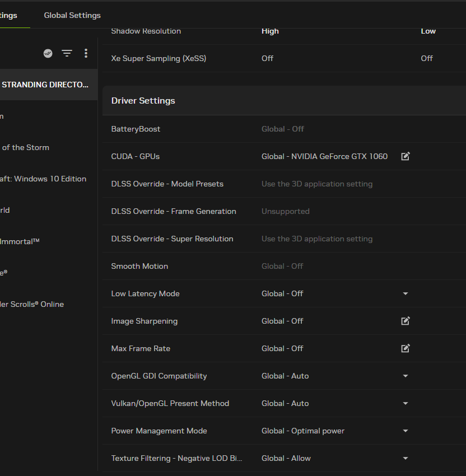Click the Shadow Resolution label
The image size is (466, 476).
[x=146, y=31]
